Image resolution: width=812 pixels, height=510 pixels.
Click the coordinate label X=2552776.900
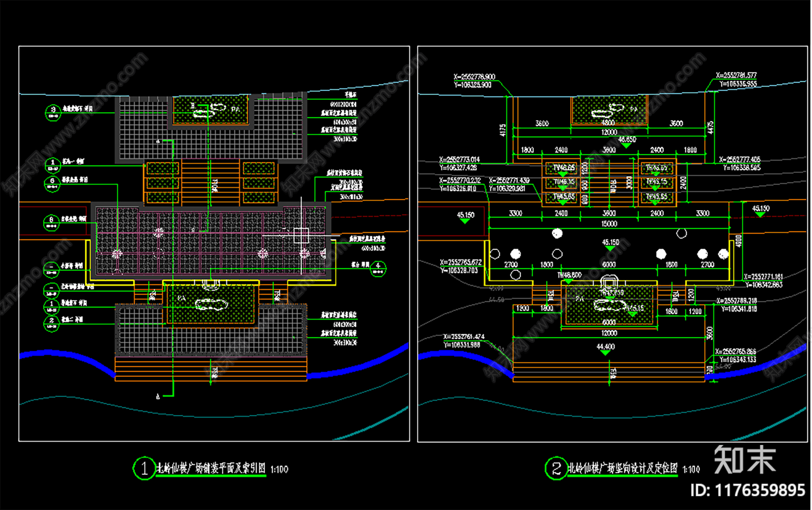pyautogui.click(x=475, y=77)
